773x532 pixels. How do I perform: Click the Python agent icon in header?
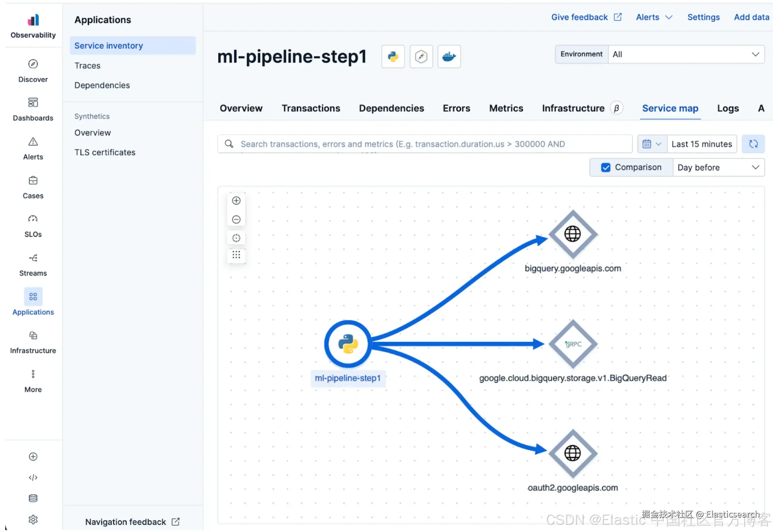pos(393,56)
